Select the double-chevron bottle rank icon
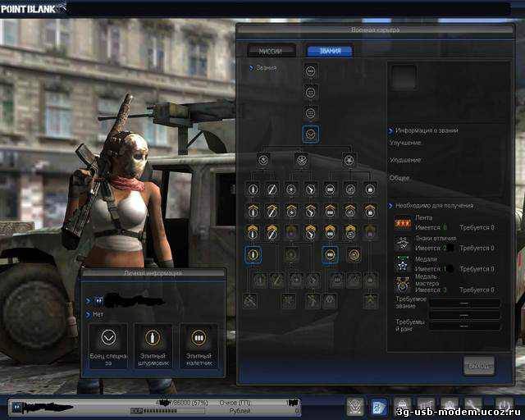The height and width of the screenshot is (420, 525). [253, 232]
